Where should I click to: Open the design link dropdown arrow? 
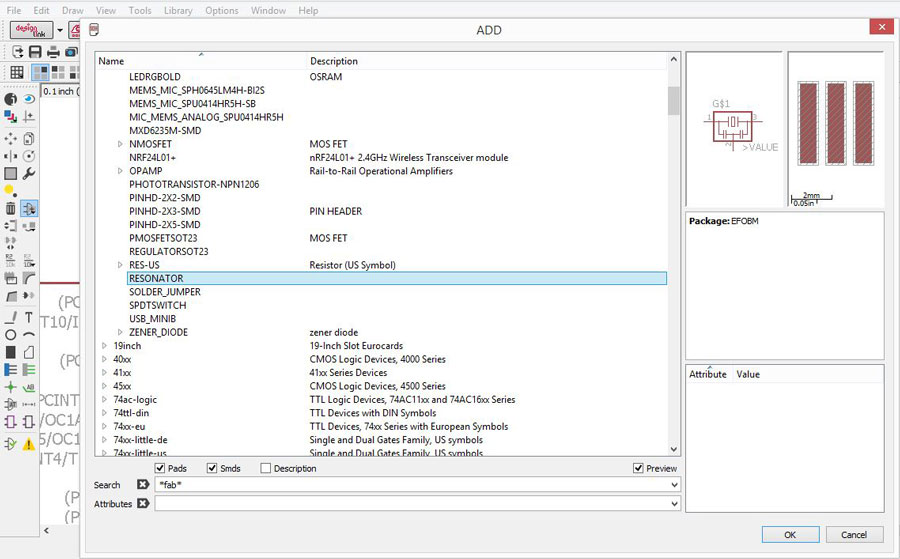60,30
